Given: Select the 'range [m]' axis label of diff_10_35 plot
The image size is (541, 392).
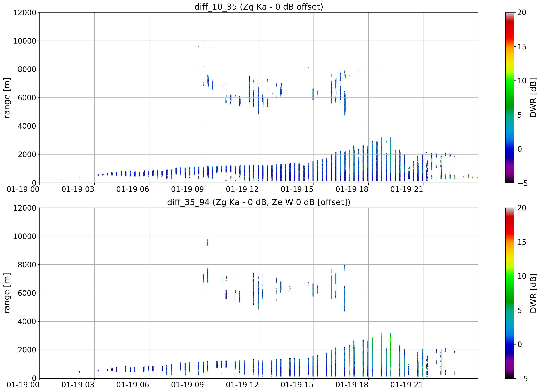Looking at the screenshot, I should (x=7, y=98).
